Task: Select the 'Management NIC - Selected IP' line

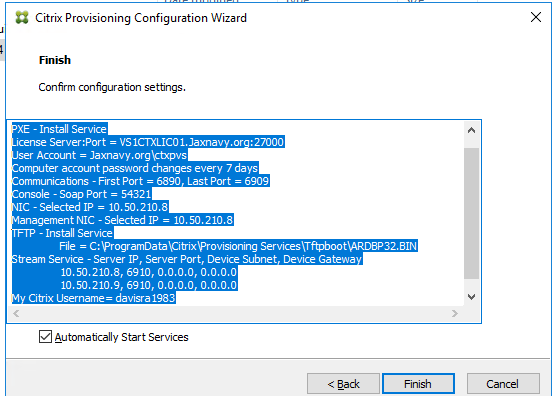Action: 122,220
